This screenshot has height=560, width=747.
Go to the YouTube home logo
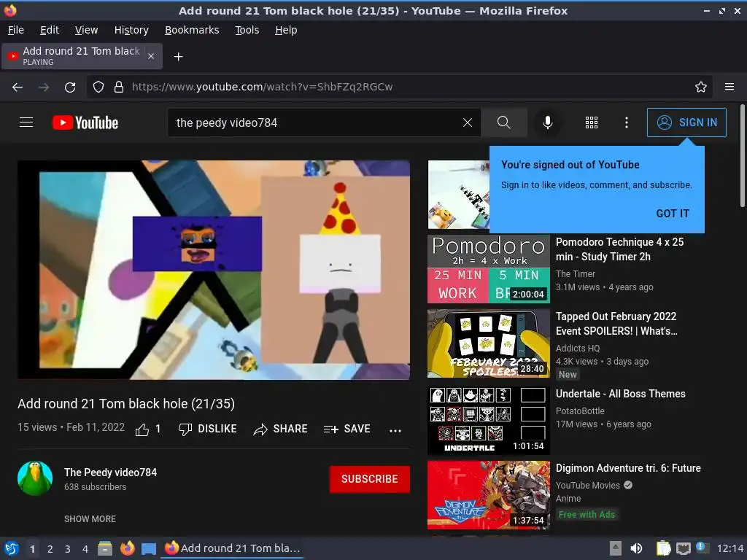pos(85,122)
